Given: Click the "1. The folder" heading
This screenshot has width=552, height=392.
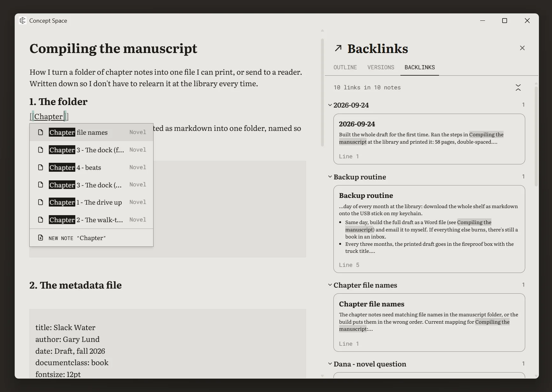Looking at the screenshot, I should 58,102.
